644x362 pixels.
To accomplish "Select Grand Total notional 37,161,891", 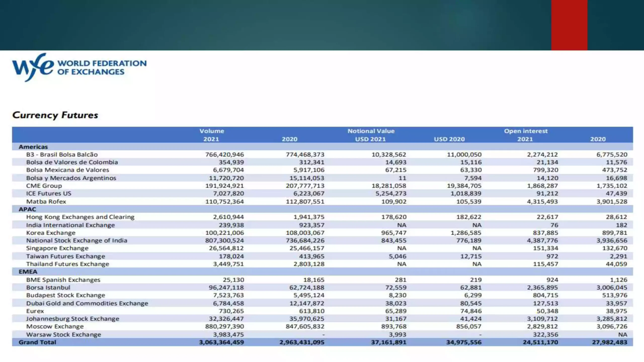I will [x=389, y=342].
